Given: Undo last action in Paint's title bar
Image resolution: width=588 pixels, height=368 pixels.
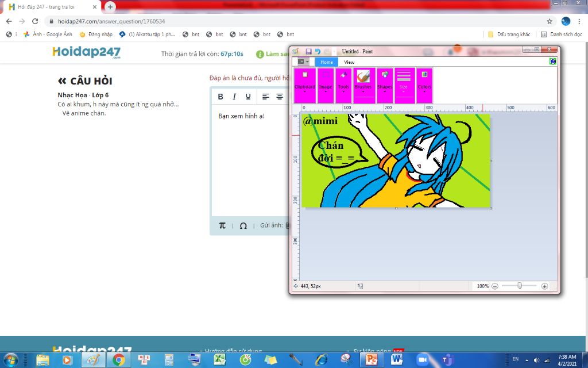Looking at the screenshot, I should [318, 51].
